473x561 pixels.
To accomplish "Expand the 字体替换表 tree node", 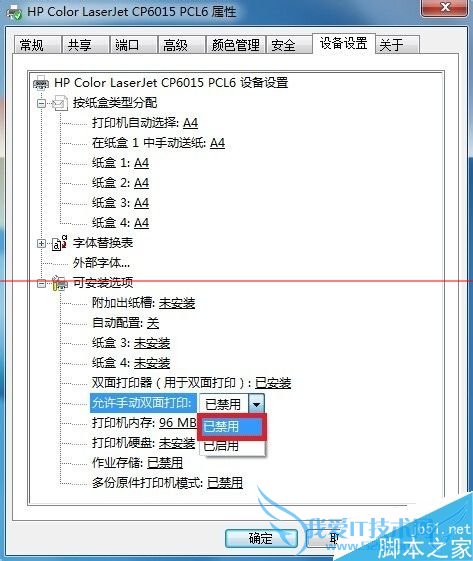I will tap(42, 243).
